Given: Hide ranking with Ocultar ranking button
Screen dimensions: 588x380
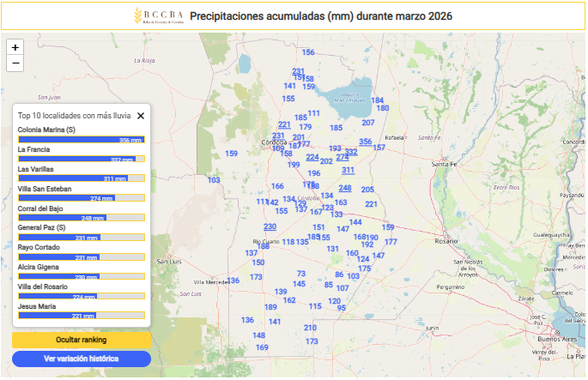Looking at the screenshot, I should tap(82, 340).
